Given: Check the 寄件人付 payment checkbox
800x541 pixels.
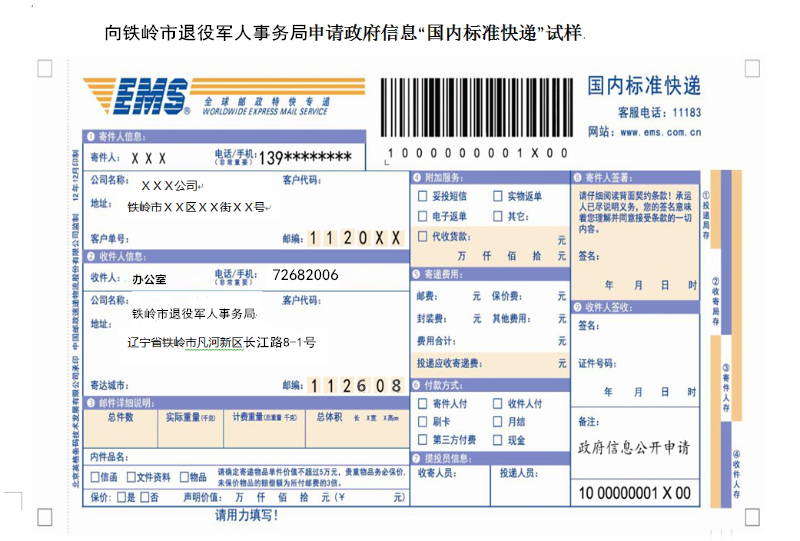Looking at the screenshot, I should pos(422,404).
